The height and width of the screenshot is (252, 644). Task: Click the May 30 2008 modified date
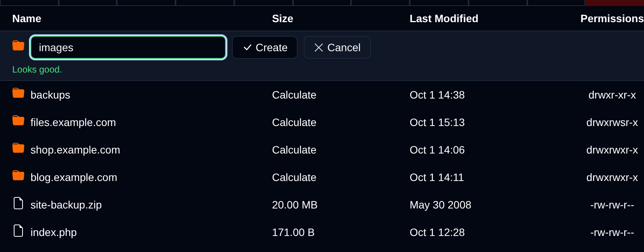click(440, 205)
